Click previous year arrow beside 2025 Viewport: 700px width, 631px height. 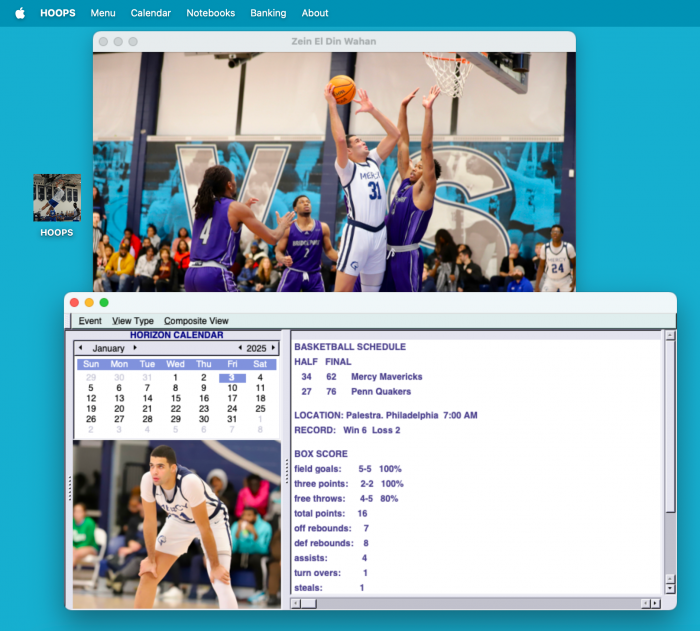click(240, 348)
